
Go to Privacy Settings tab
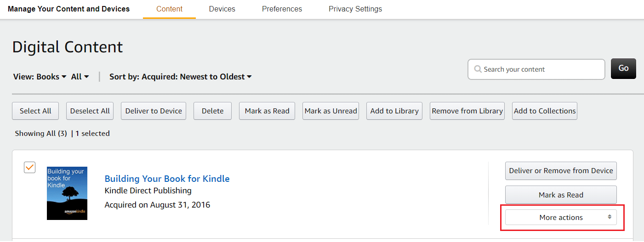(355, 9)
